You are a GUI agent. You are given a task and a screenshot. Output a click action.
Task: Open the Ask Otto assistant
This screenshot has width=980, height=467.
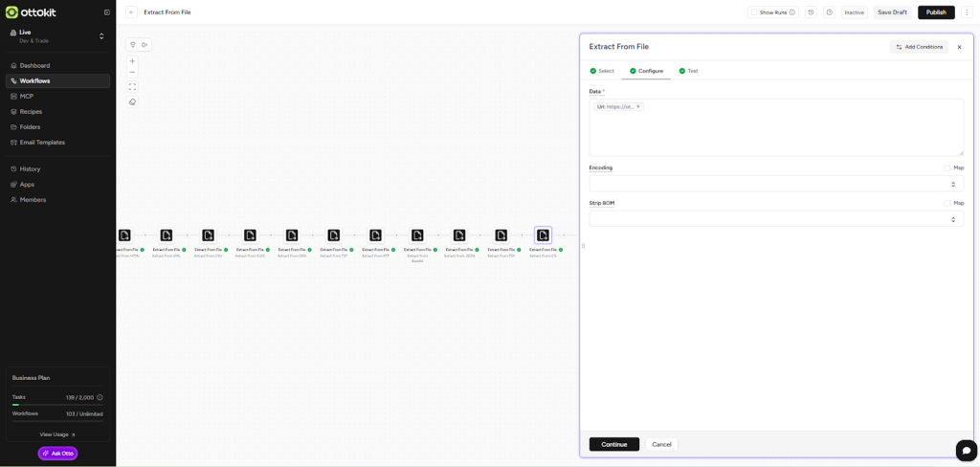point(57,453)
